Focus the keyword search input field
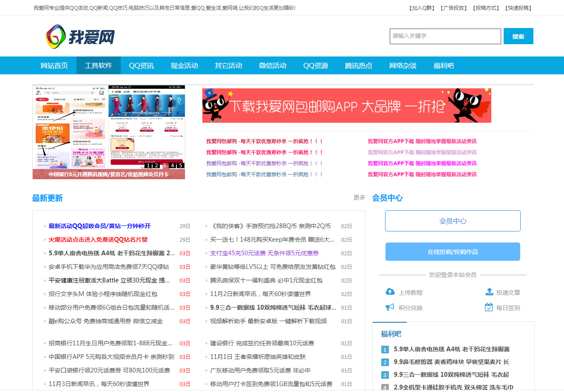The height and width of the screenshot is (392, 564). pos(445,37)
